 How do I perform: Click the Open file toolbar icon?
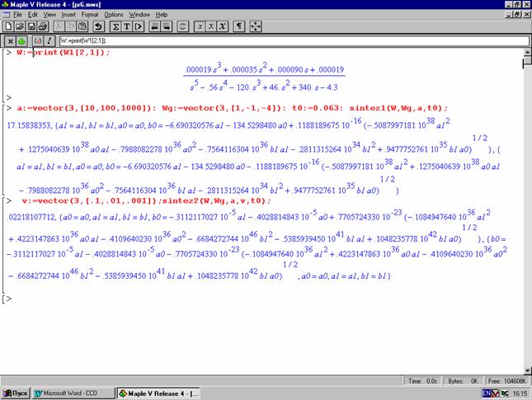19,26
